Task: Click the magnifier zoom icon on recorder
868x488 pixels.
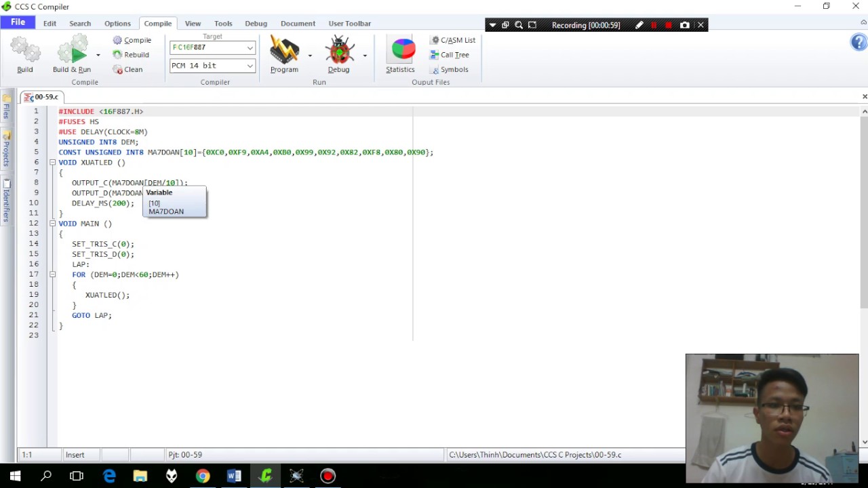Action: [x=519, y=25]
